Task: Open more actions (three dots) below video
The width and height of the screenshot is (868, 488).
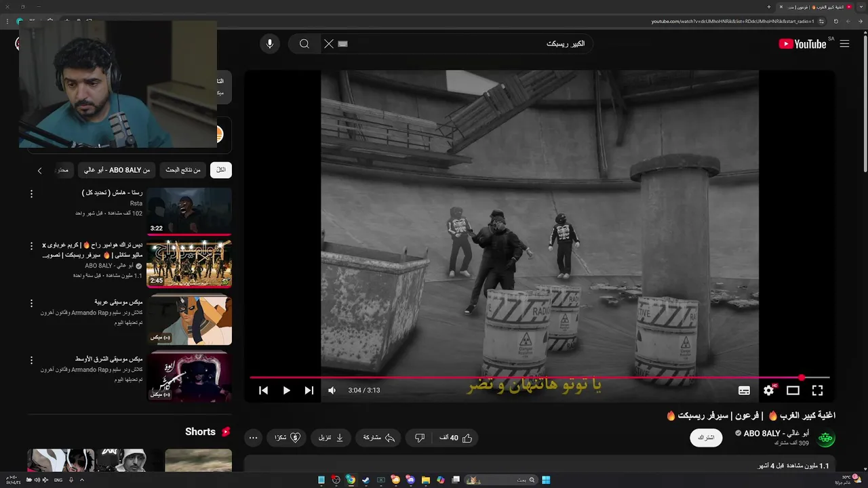Action: pos(253,438)
